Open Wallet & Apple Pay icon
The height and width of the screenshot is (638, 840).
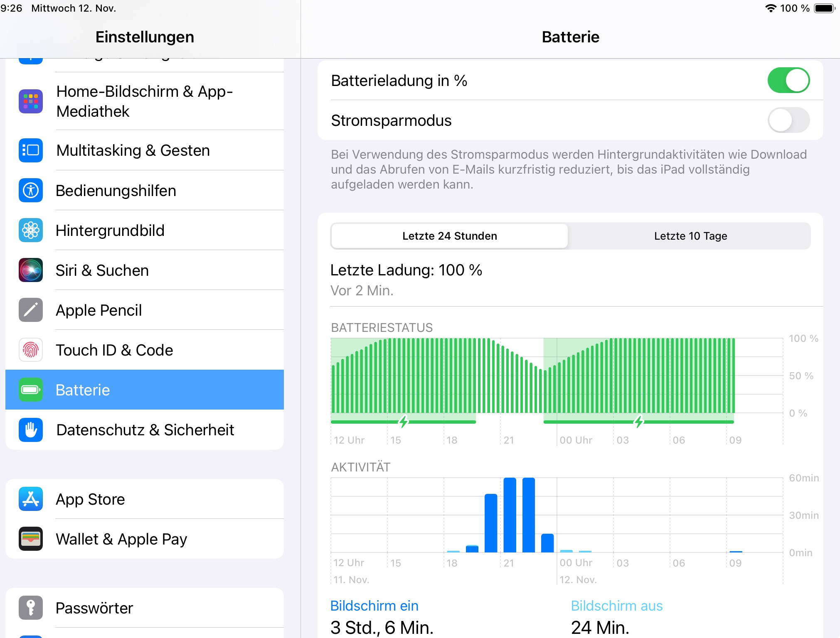[x=31, y=539]
